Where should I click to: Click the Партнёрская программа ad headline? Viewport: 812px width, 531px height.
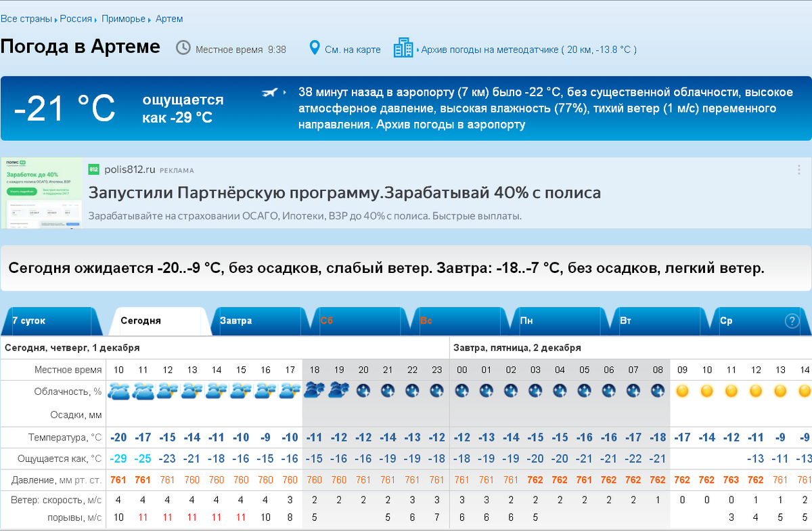344,193
